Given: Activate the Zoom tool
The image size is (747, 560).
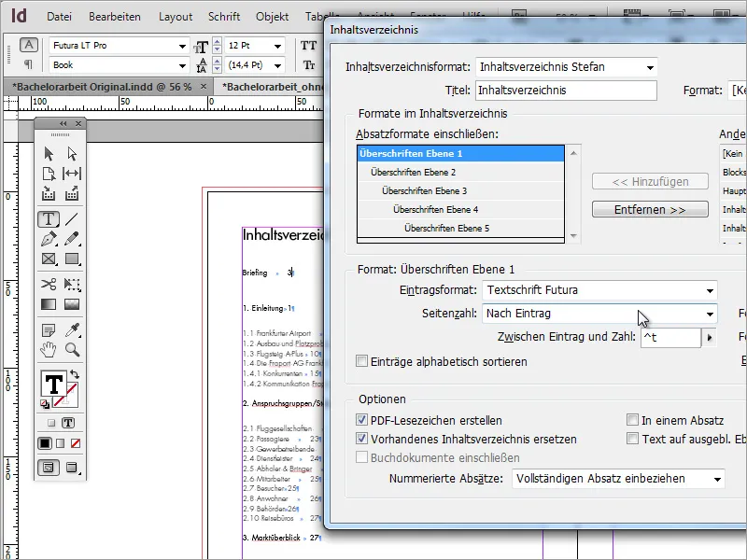Looking at the screenshot, I should (72, 349).
